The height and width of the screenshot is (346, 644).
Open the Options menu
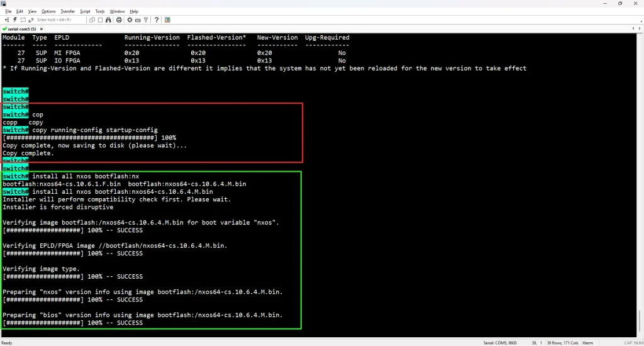pos(48,11)
